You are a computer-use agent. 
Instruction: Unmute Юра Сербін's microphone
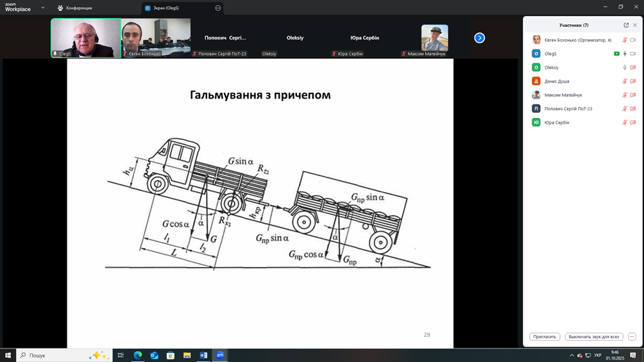tap(625, 122)
